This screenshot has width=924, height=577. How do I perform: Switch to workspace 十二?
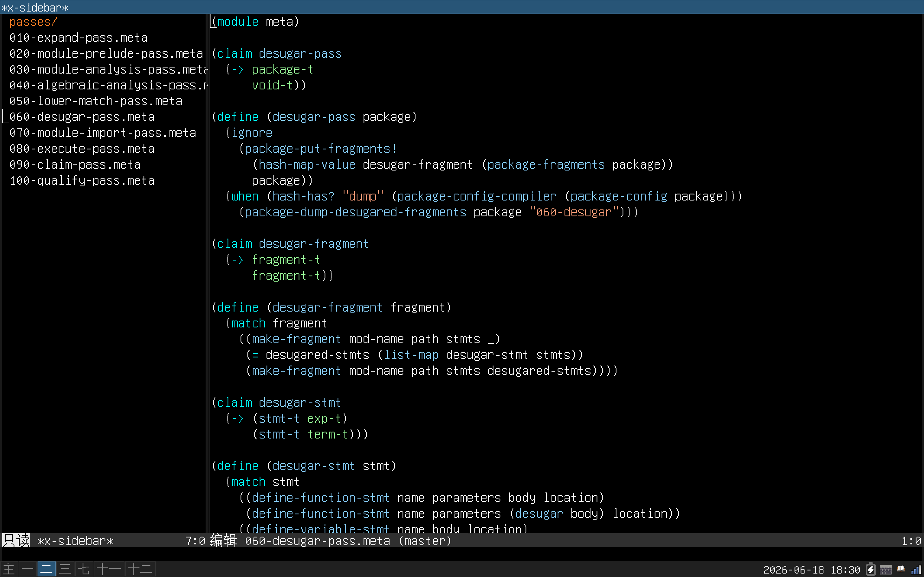[140, 569]
